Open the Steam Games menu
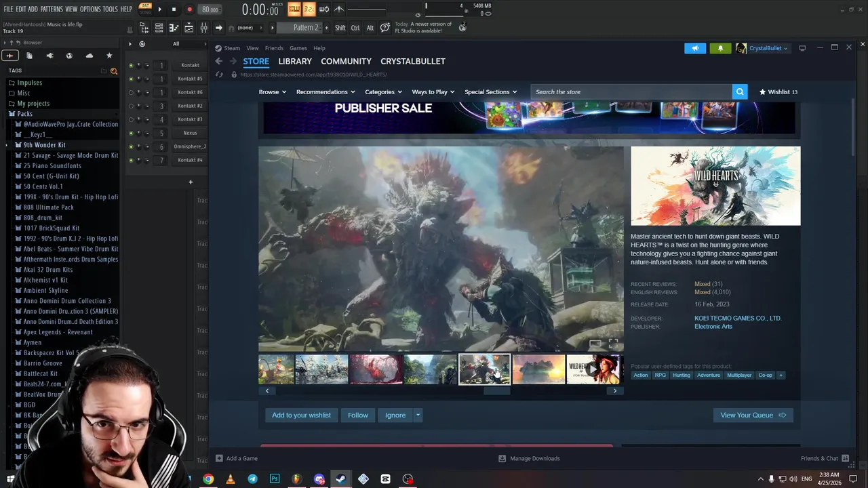 [x=298, y=48]
